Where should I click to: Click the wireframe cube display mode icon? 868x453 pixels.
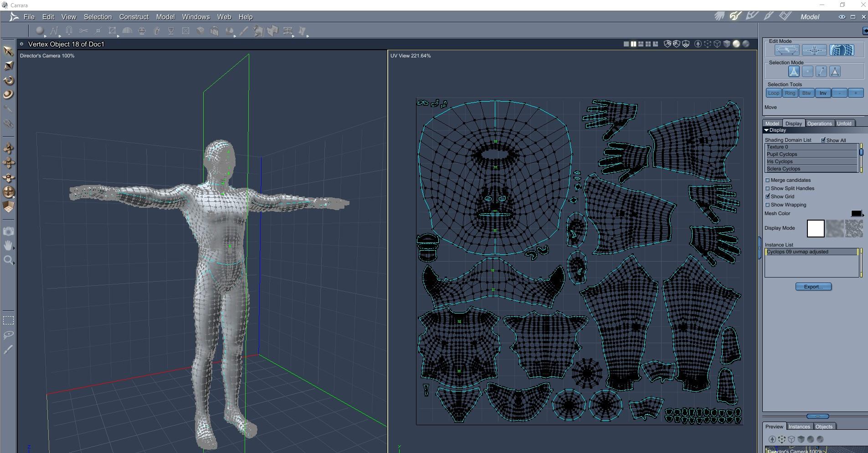coord(717,44)
